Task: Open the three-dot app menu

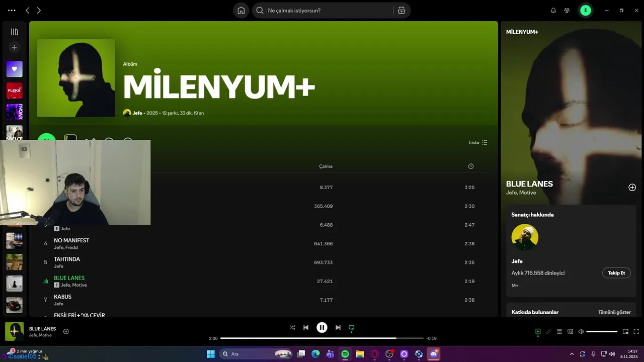Action: (x=12, y=11)
